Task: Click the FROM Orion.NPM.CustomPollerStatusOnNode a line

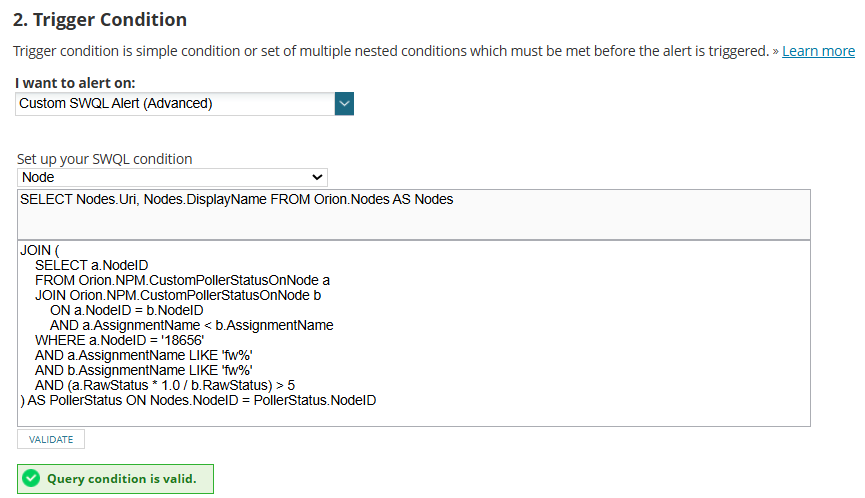Action: click(x=182, y=280)
